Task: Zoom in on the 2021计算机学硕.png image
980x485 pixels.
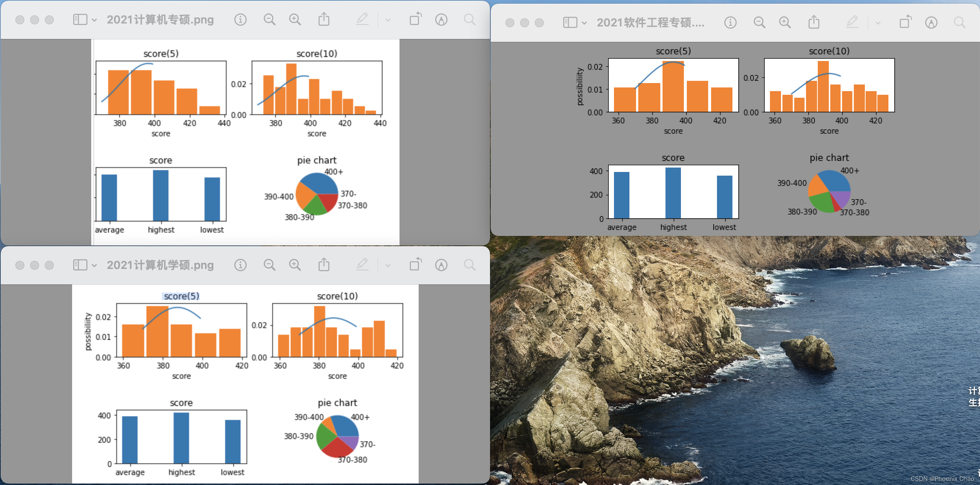Action: (295, 265)
